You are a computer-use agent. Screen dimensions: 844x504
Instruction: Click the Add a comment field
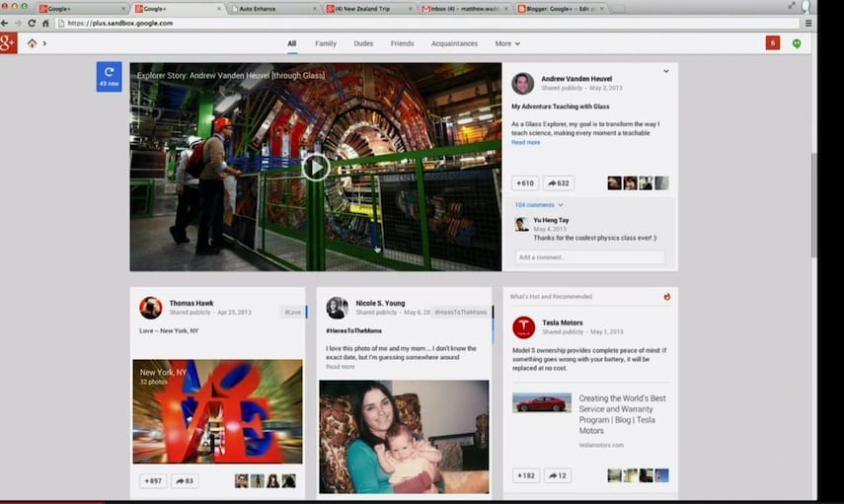[589, 257]
